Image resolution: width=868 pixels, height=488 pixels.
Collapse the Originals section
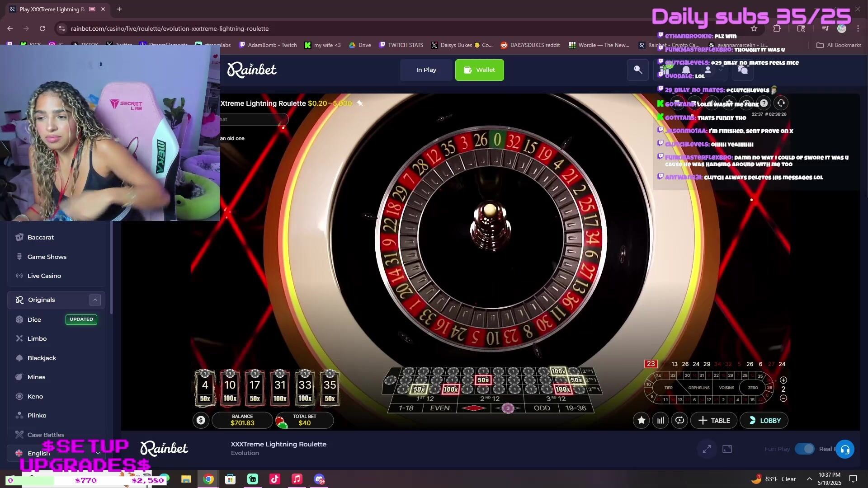coord(95,300)
